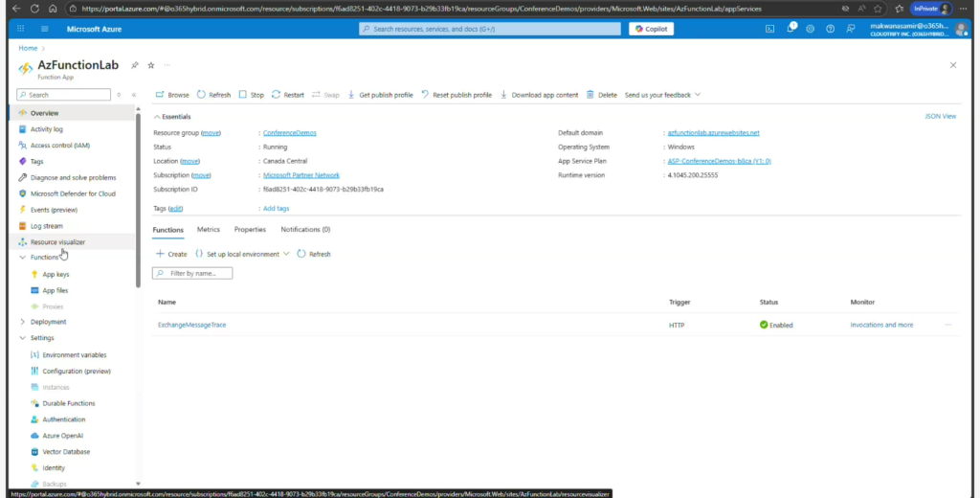
Task: Mark AzFunctionLab as favorite star
Action: tap(150, 65)
